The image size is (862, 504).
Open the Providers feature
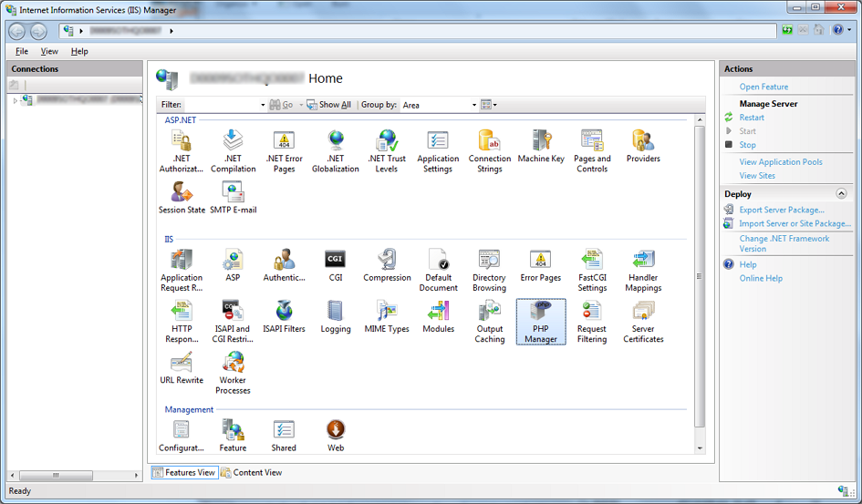pyautogui.click(x=643, y=147)
